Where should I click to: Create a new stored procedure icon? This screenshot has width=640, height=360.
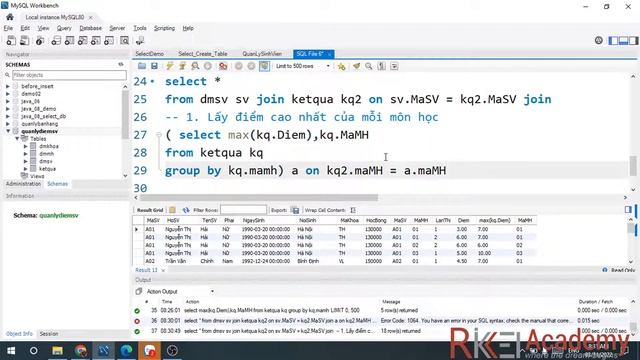[96, 40]
